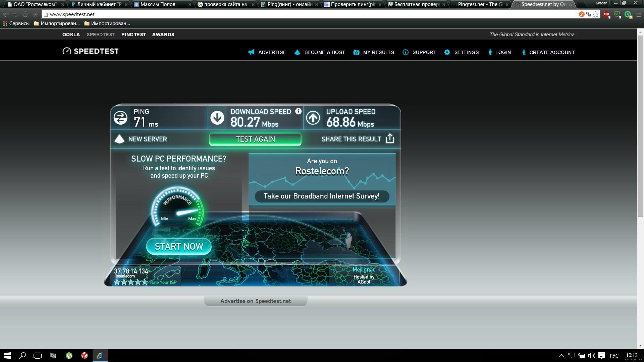Rate your ISP with five stars

(x=144, y=282)
